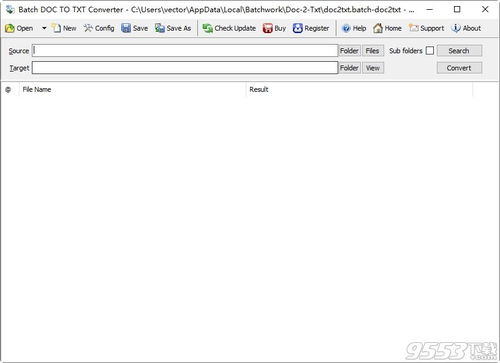
Task: Click the Open folder icon in toolbar
Action: point(10,28)
